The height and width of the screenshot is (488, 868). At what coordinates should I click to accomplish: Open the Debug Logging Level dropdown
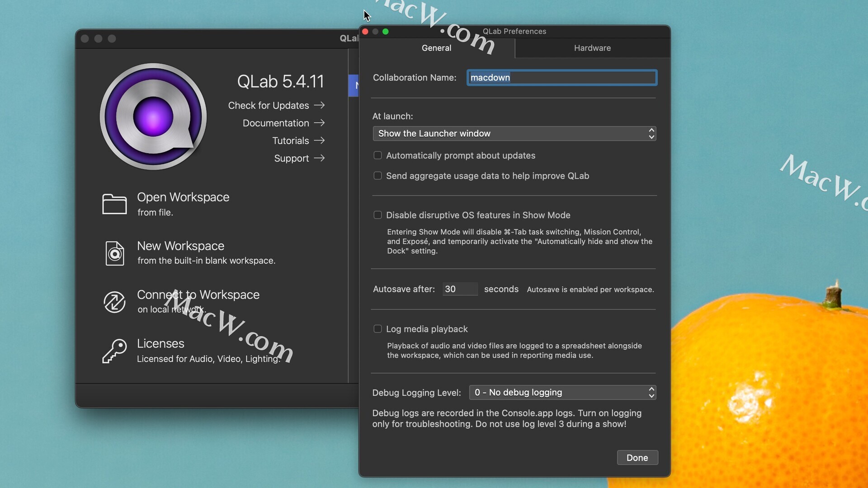coord(563,393)
